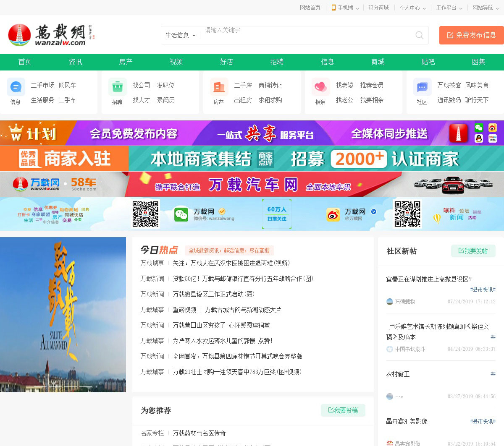Expand the 个人中心 dropdown menu
Image resolution: width=504 pixels, height=446 pixels.
click(412, 8)
